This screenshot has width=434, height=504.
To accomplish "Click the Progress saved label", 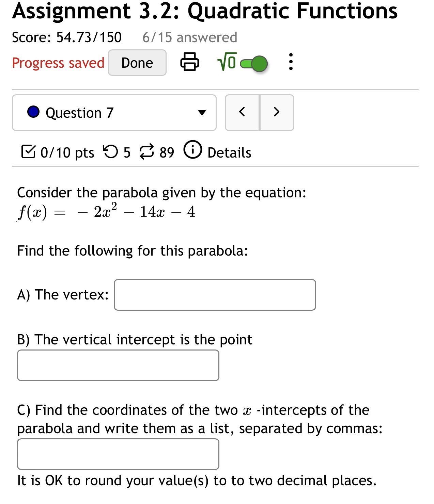I will pyautogui.click(x=58, y=63).
